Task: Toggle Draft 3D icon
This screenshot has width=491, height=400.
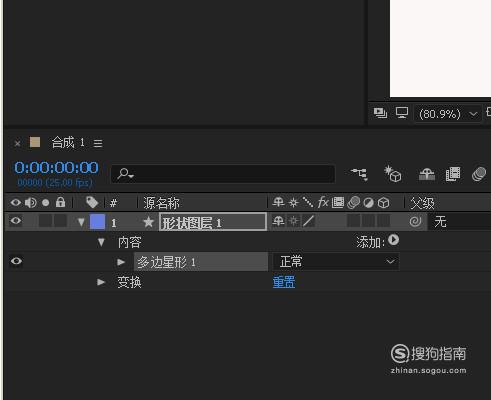Action: 392,174
